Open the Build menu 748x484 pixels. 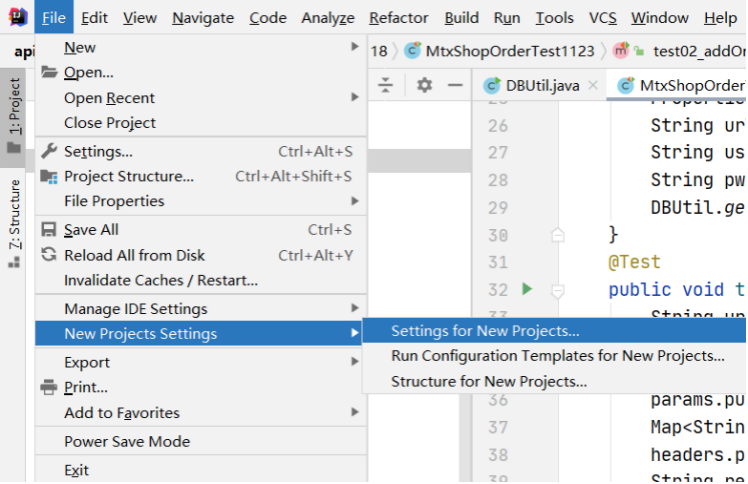461,17
